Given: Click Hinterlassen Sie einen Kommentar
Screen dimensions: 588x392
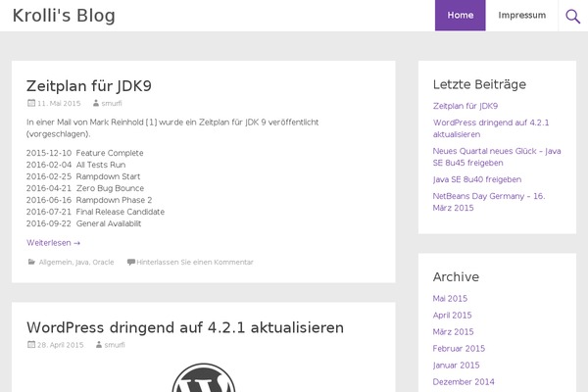Looking at the screenshot, I should pos(195,263).
